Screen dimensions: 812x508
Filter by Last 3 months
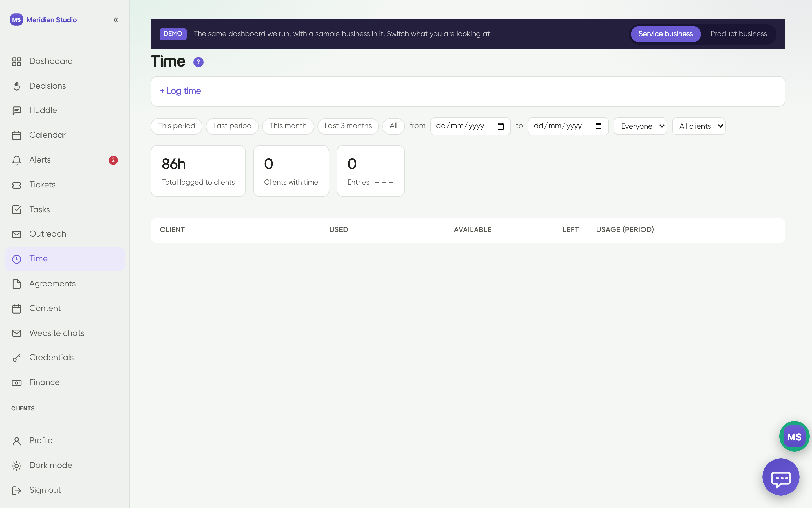[348, 126]
